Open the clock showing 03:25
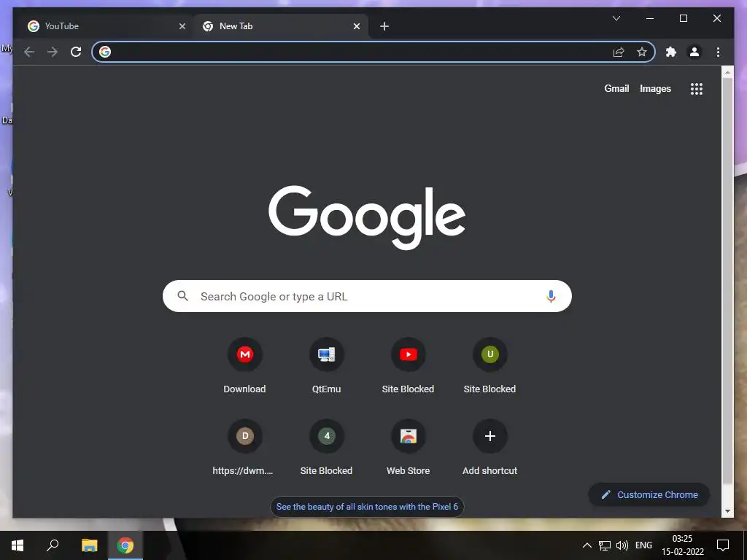This screenshot has height=560, width=747. click(682, 545)
